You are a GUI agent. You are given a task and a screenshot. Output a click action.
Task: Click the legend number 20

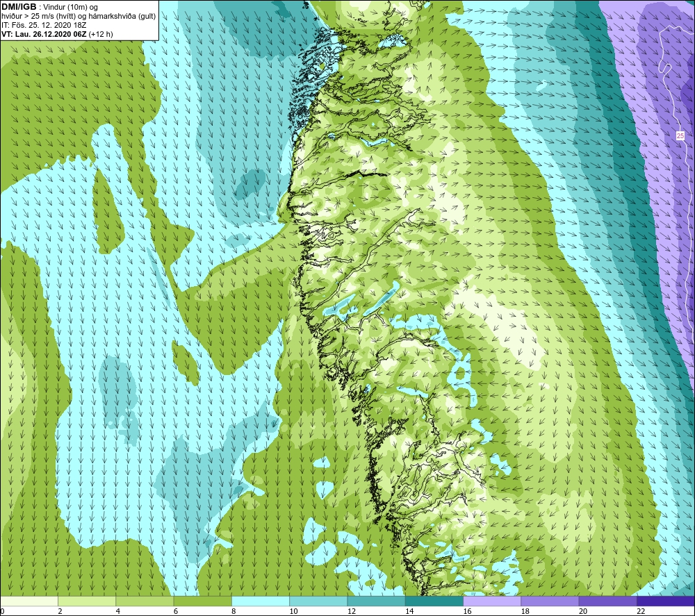pyautogui.click(x=583, y=611)
